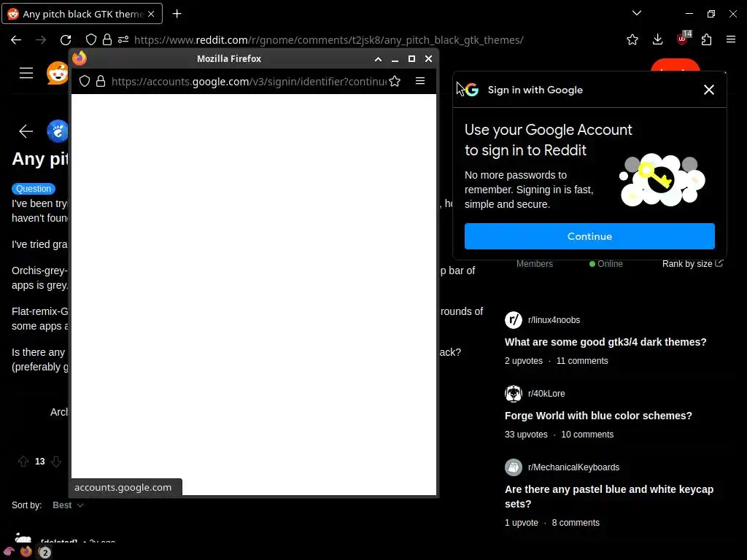The width and height of the screenshot is (747, 560).
Task: Open r/MechanicalKeyboards community link
Action: 573,467
